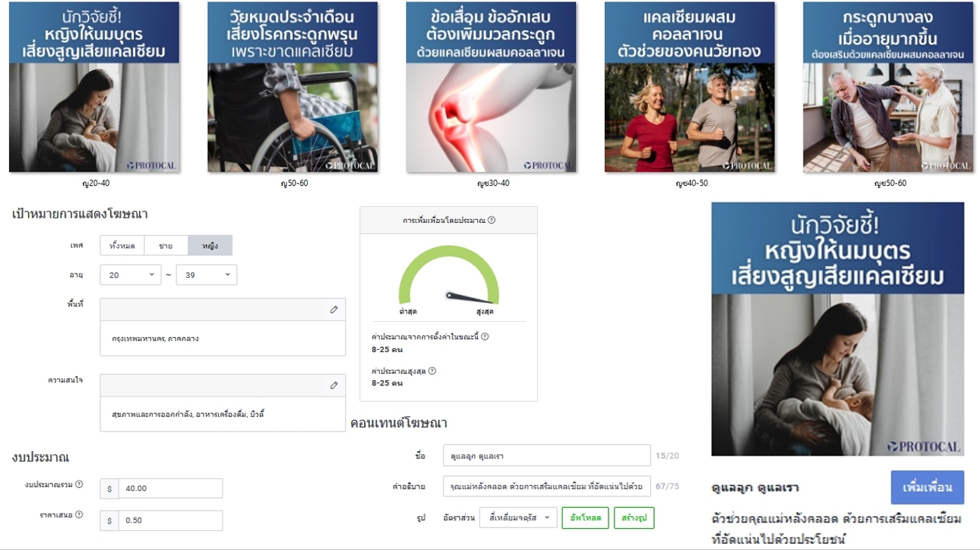Select the ทั้งหมด gender option
This screenshot has width=980, height=550.
(x=122, y=246)
